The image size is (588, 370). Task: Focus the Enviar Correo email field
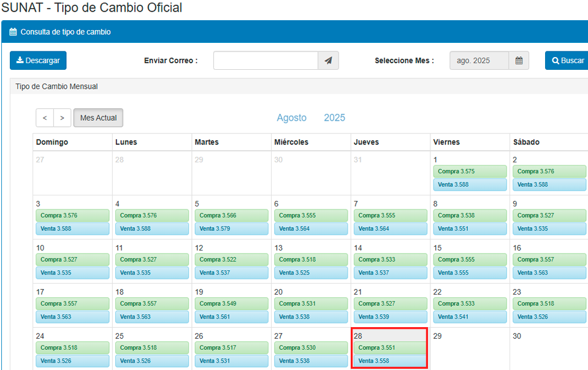coord(265,60)
